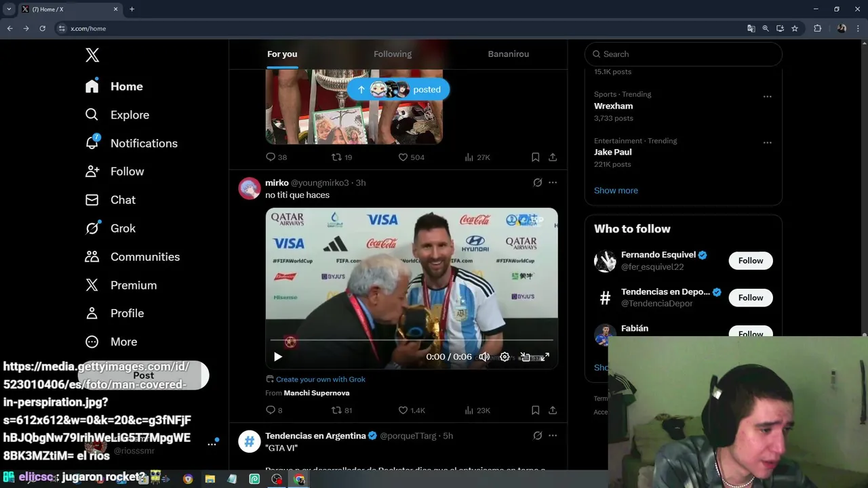
Task: Open a new browser tab
Action: coord(132,9)
